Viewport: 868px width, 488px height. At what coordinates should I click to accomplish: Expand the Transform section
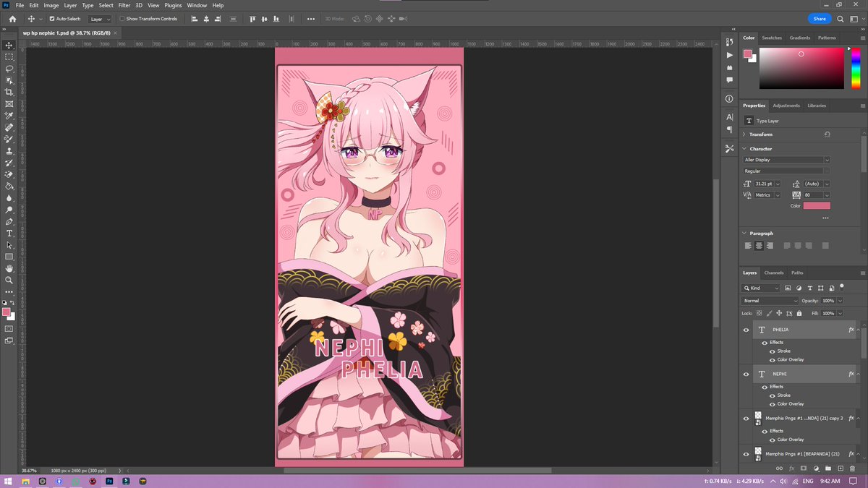pos(745,134)
